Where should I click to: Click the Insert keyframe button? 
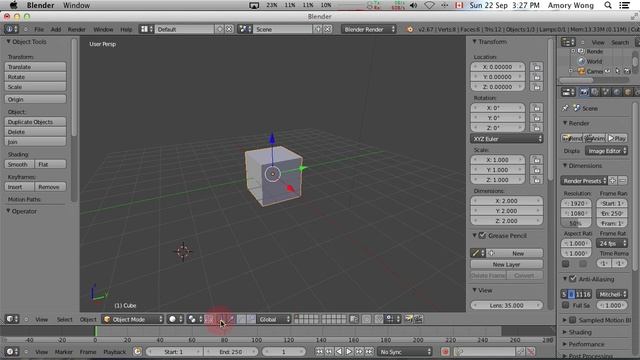[20, 187]
